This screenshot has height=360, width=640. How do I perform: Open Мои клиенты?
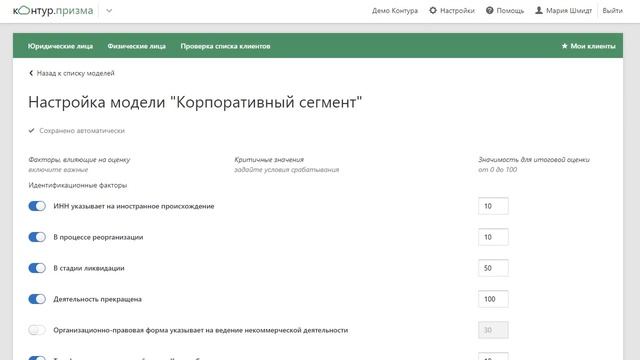(593, 46)
